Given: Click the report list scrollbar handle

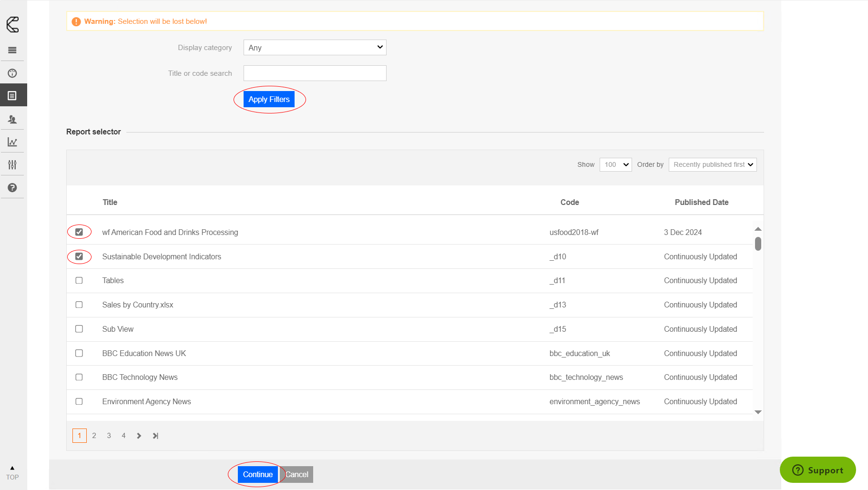Looking at the screenshot, I should pyautogui.click(x=758, y=244).
